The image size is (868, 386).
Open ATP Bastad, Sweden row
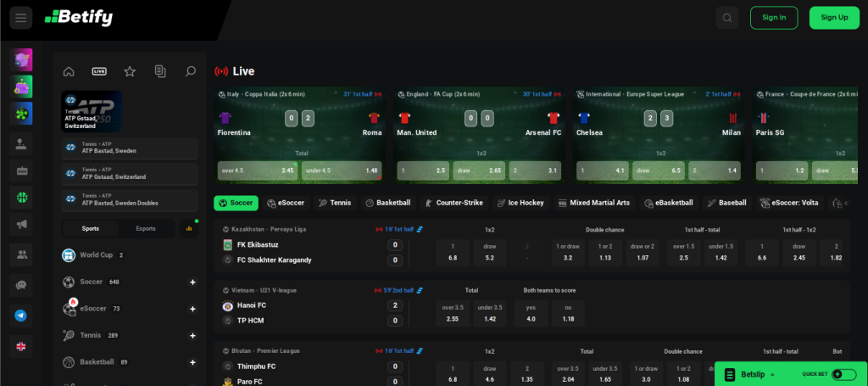tap(130, 148)
